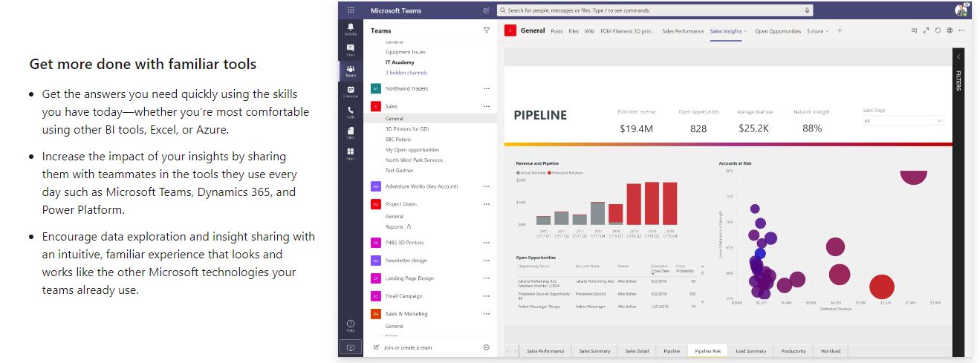Open more options for P482 3D Printers
The image size is (980, 363).
[487, 243]
